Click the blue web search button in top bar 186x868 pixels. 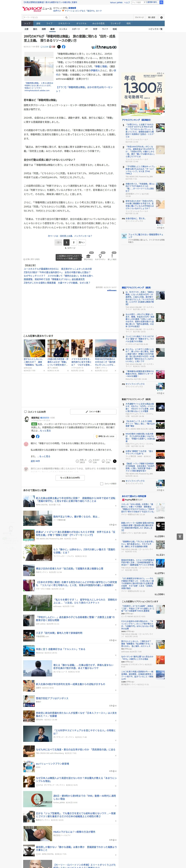coord(161,2)
